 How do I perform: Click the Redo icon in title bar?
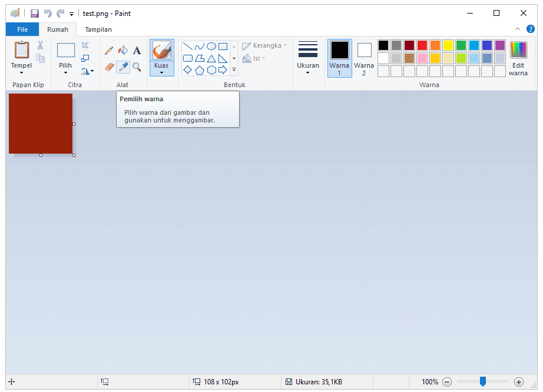tap(60, 14)
